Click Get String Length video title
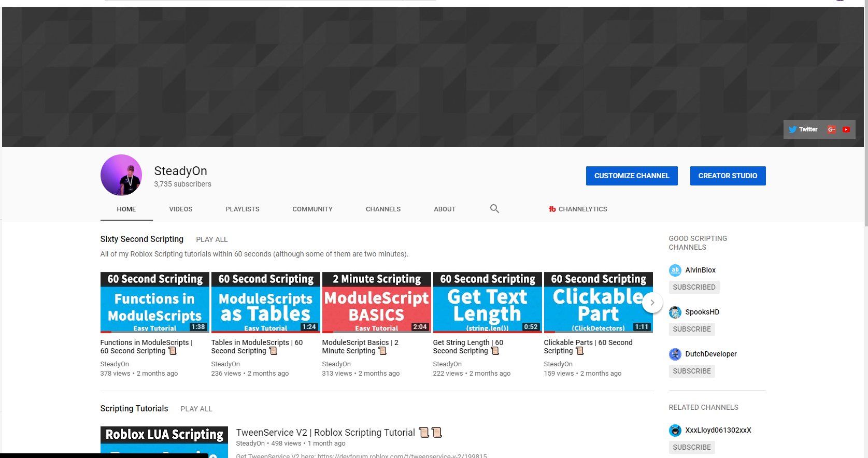This screenshot has height=458, width=868. tap(468, 347)
